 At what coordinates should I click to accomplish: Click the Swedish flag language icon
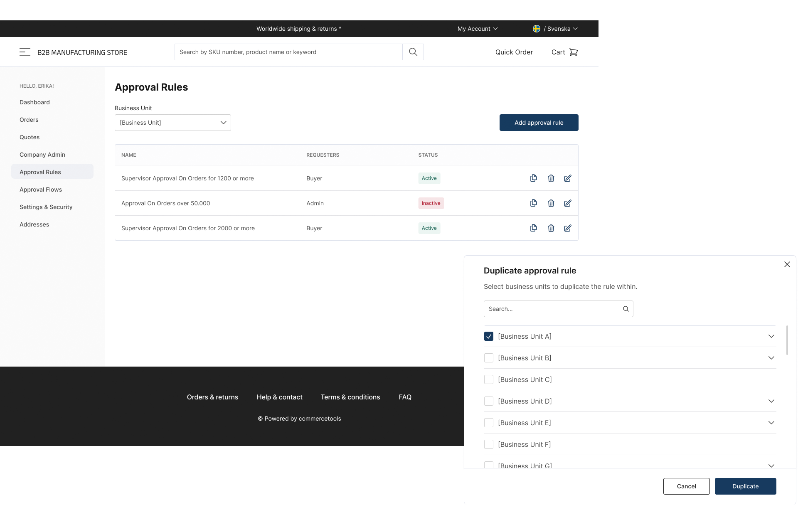[537, 29]
